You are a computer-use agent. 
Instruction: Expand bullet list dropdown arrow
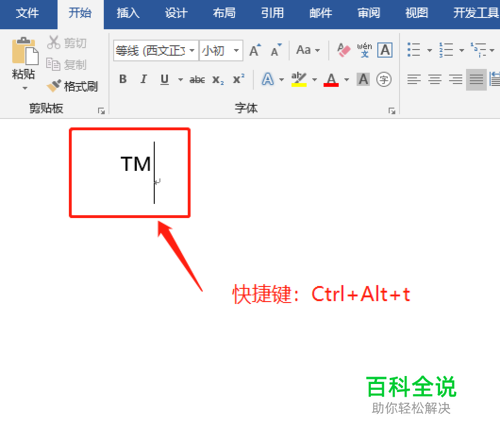pos(430,51)
